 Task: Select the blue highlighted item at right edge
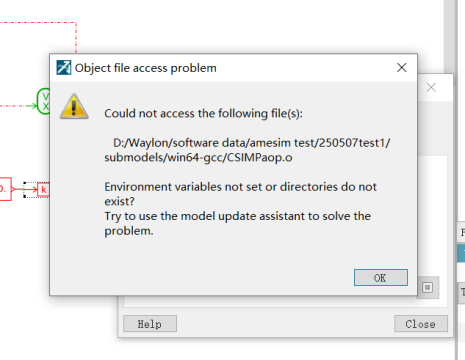(461, 253)
